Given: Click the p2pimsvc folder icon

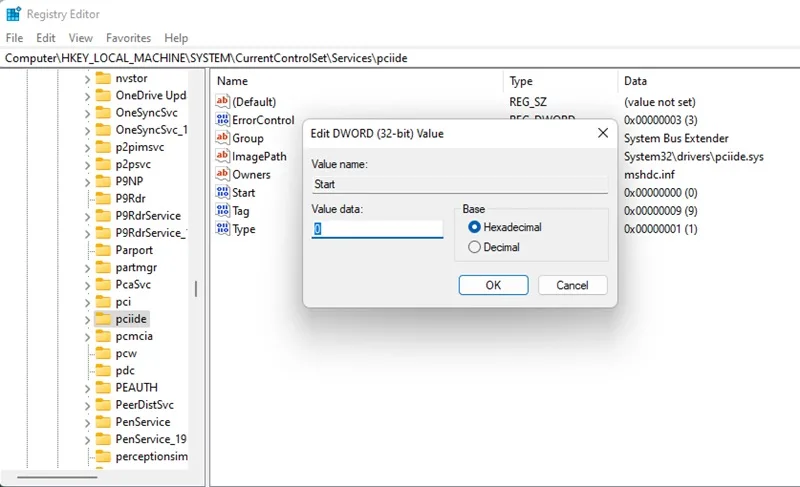Looking at the screenshot, I should tap(103, 147).
